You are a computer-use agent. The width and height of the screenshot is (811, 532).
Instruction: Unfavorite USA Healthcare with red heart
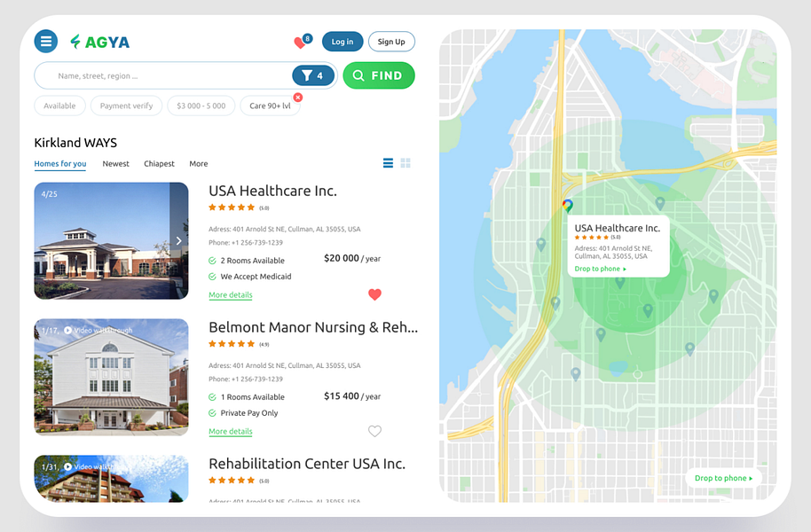(x=375, y=294)
